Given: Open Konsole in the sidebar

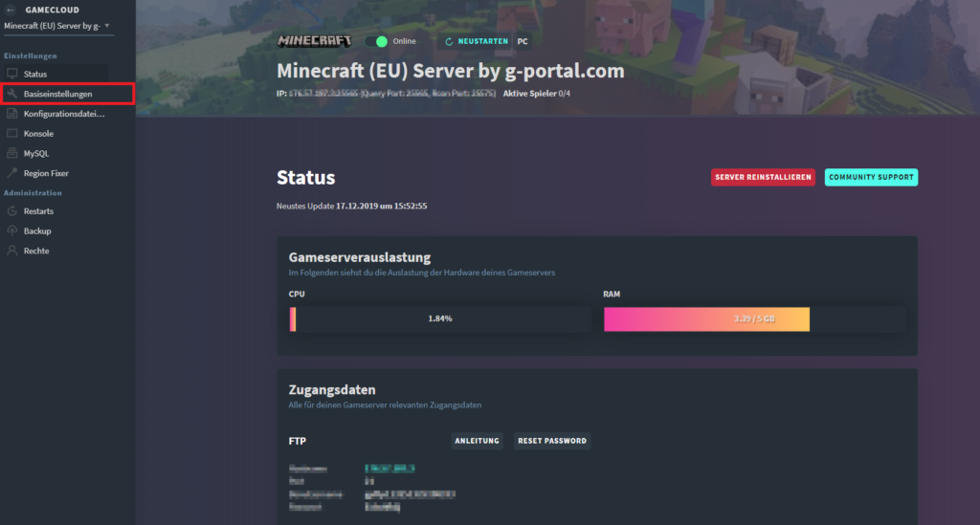Looking at the screenshot, I should (38, 134).
